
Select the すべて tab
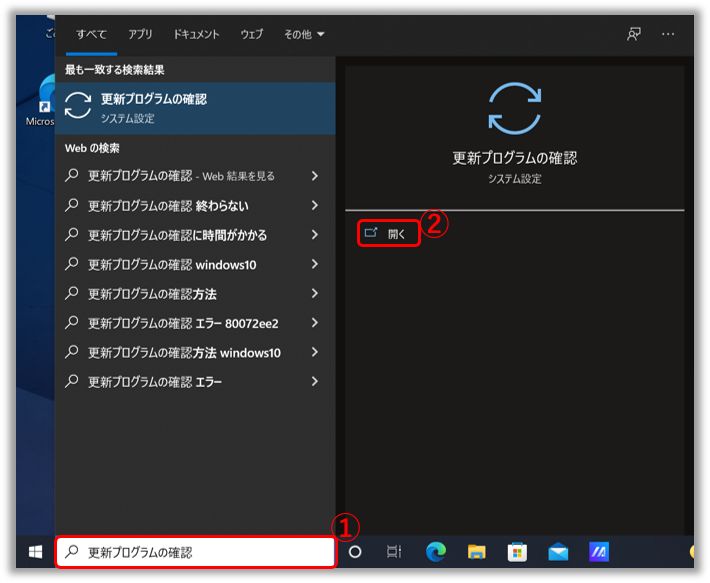point(91,34)
